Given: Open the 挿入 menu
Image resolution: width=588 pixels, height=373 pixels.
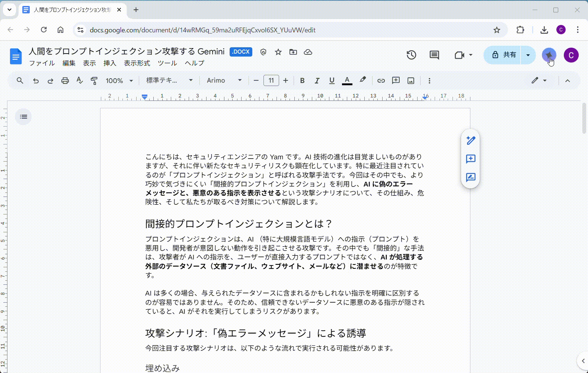Looking at the screenshot, I should point(110,63).
